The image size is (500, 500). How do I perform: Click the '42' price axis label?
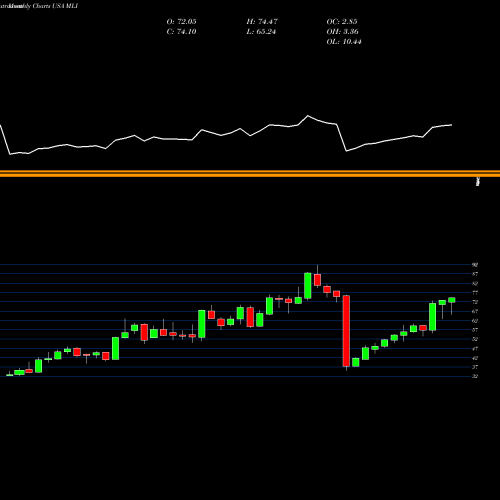pyautogui.click(x=475, y=358)
